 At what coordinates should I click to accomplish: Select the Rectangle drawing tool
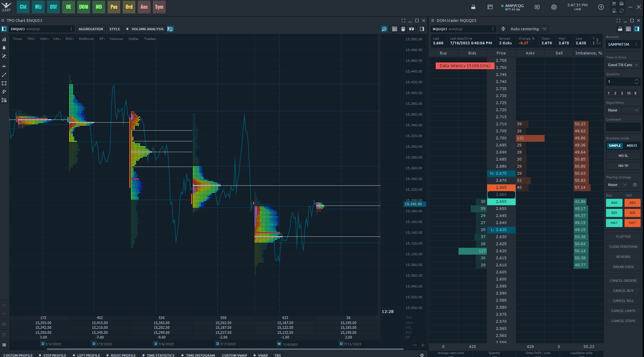point(4,83)
